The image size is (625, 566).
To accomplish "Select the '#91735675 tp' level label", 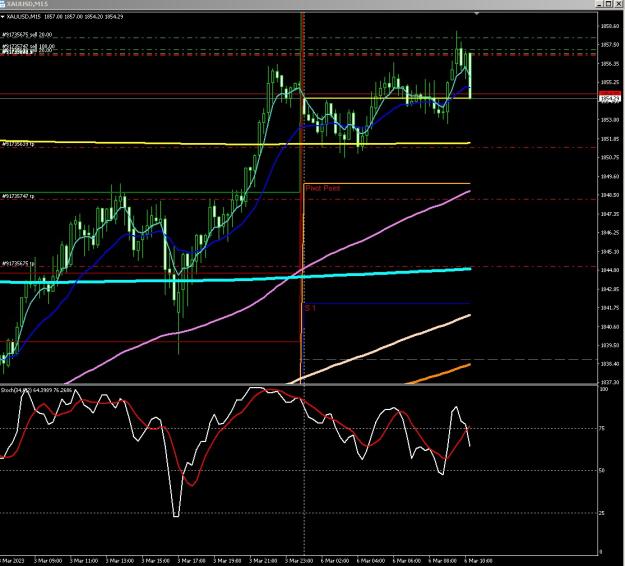I will (x=18, y=263).
